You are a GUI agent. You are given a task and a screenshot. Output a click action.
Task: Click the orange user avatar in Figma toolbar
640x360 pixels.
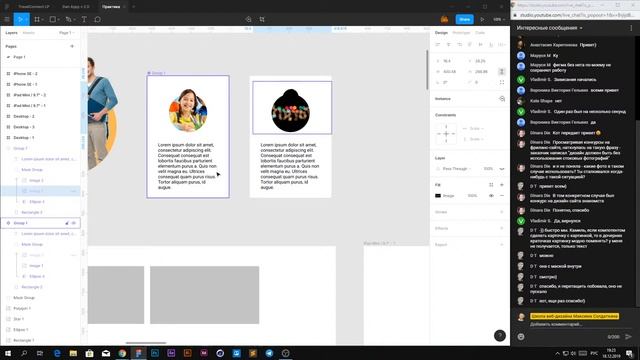point(444,19)
